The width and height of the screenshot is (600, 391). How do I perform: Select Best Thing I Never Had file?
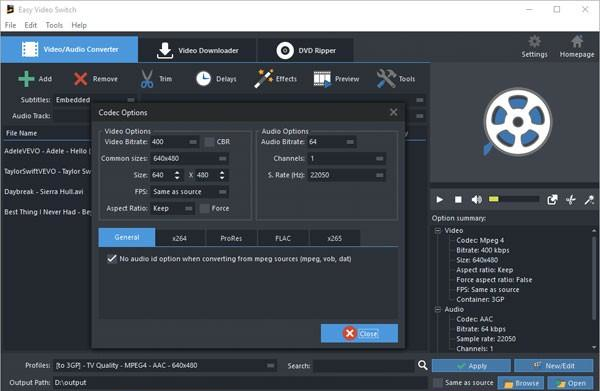point(47,212)
